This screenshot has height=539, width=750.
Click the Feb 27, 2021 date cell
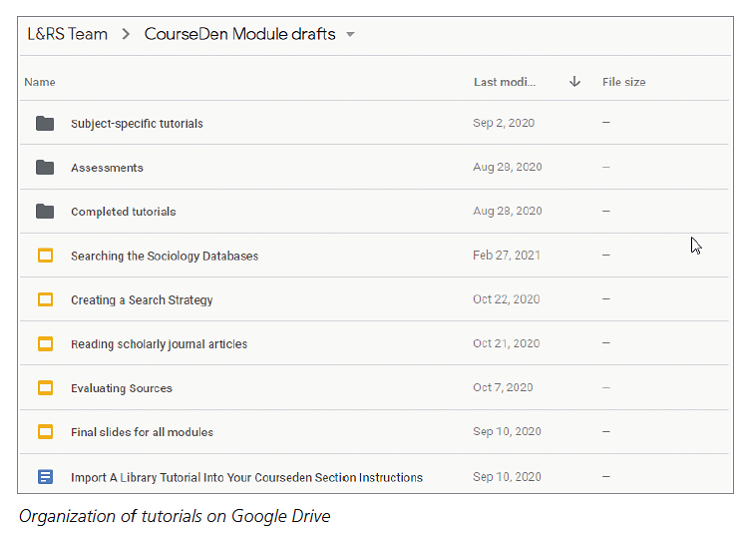click(507, 255)
